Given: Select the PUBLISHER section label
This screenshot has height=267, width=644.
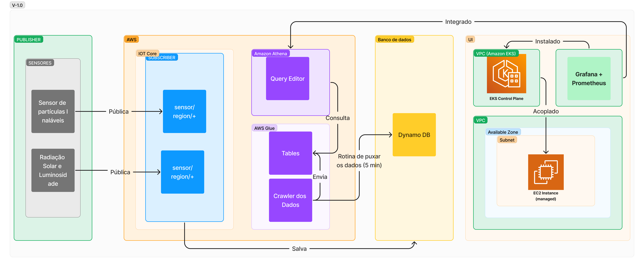Looking at the screenshot, I should coord(28,40).
